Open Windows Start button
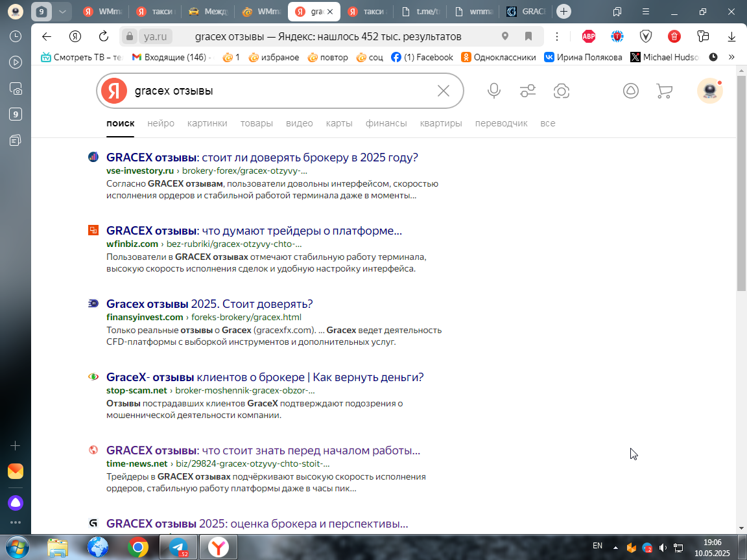Viewport: 747px width, 560px height. 17,548
